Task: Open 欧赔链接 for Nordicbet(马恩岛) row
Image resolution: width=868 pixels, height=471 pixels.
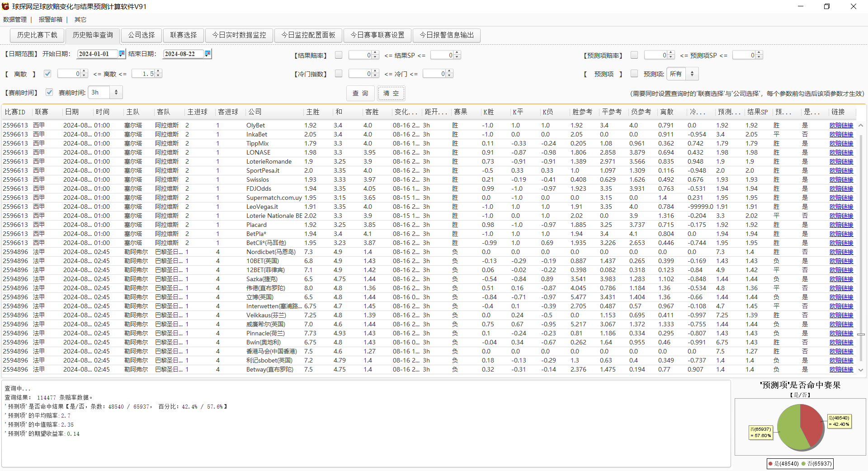Action: pyautogui.click(x=841, y=252)
